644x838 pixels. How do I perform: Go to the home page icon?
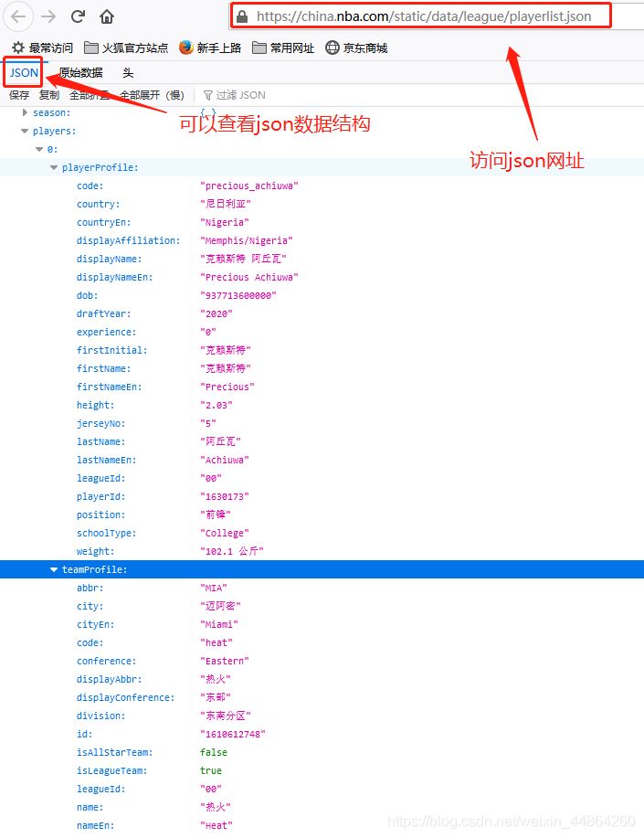(x=107, y=17)
